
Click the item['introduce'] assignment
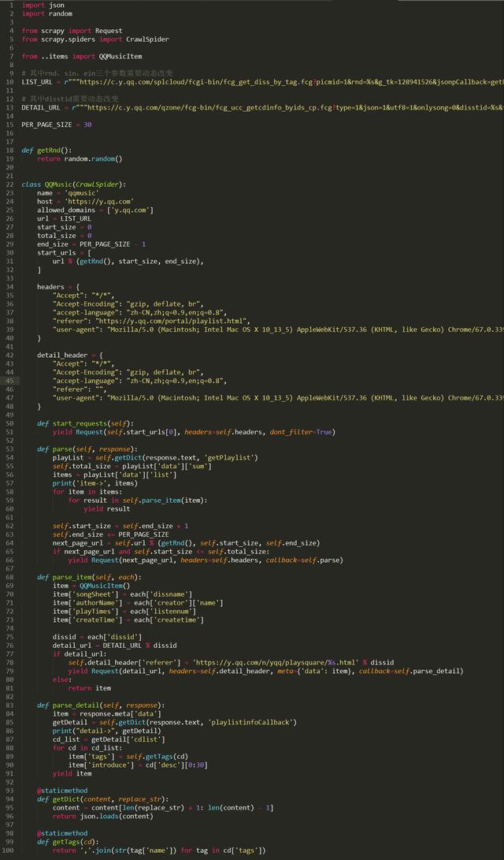tap(138, 765)
